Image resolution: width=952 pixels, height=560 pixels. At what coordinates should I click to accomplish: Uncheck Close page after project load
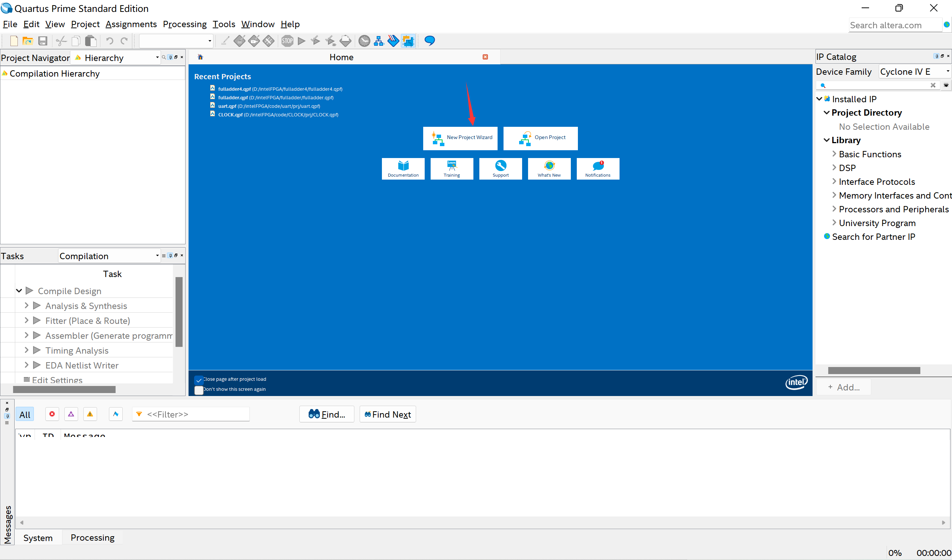click(199, 380)
